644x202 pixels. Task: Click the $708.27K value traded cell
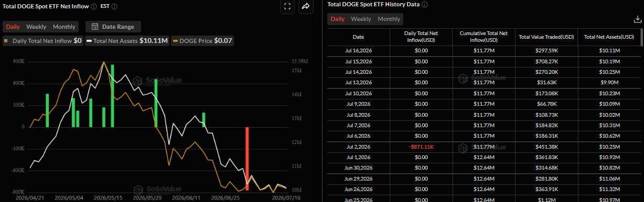point(546,61)
